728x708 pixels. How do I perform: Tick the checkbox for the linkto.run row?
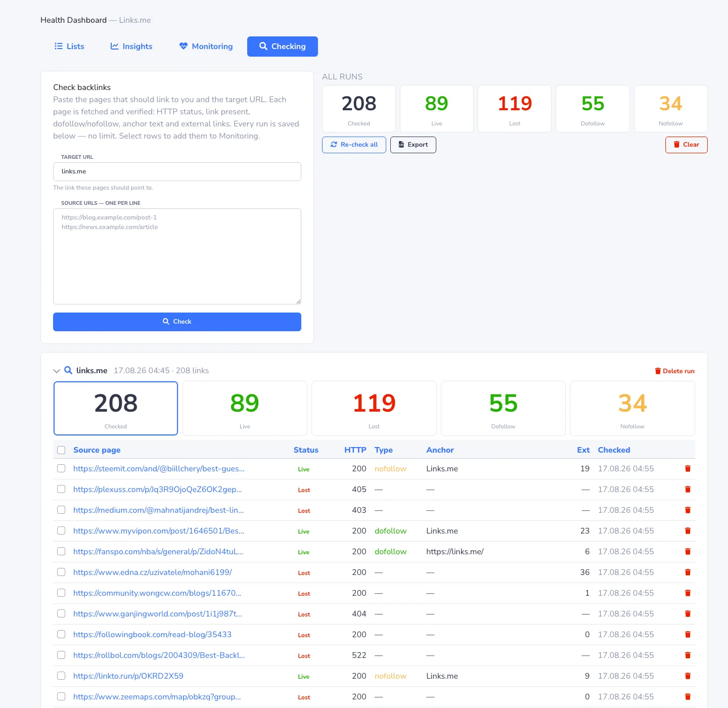[61, 676]
